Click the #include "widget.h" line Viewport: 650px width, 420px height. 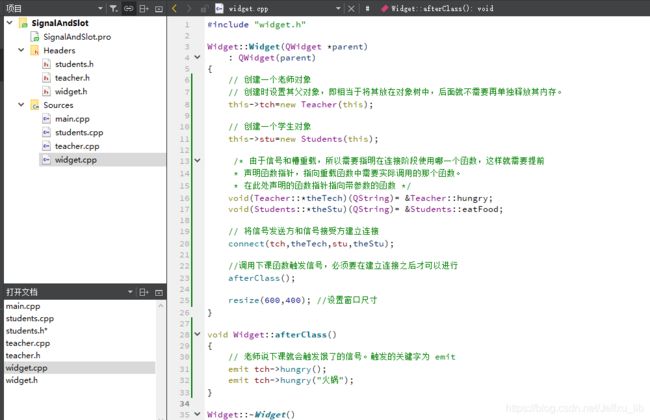257,24
